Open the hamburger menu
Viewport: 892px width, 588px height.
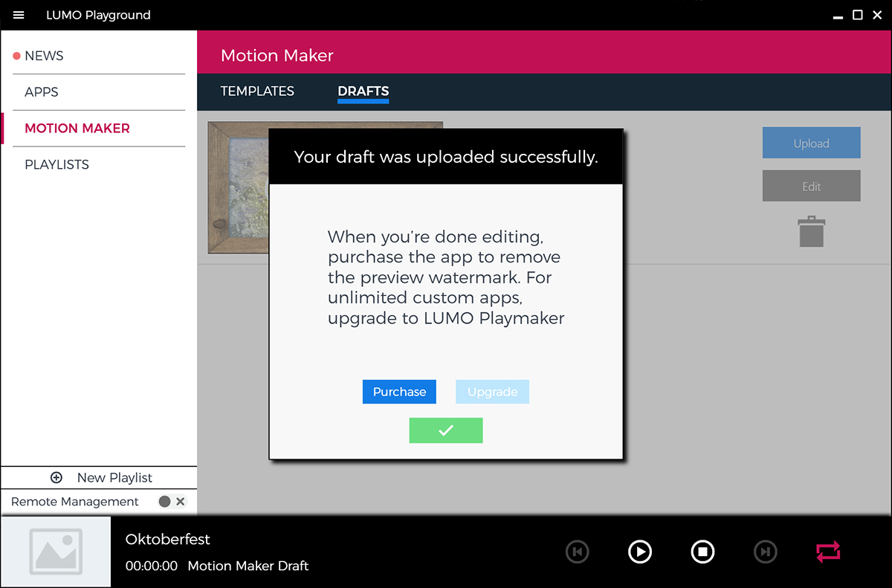[x=19, y=15]
